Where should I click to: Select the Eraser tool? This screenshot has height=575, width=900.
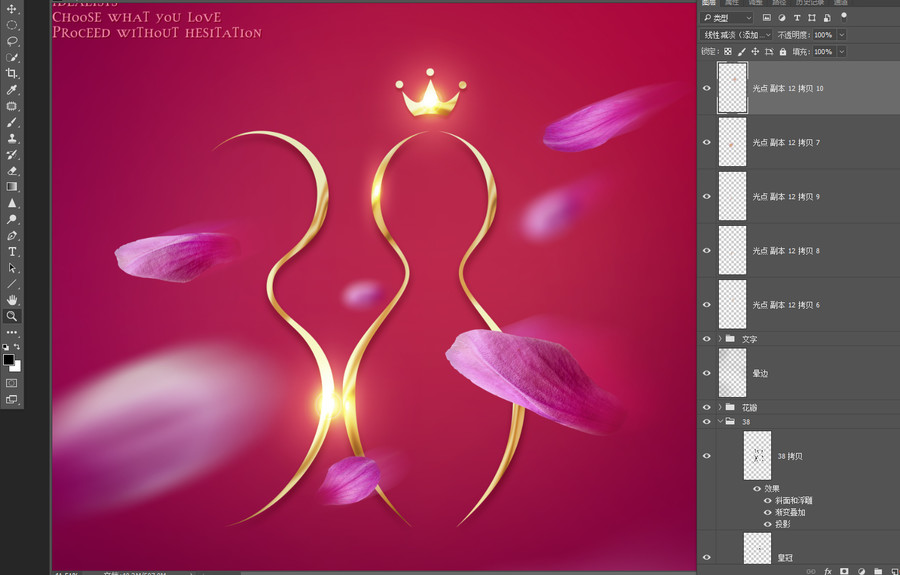(11, 170)
